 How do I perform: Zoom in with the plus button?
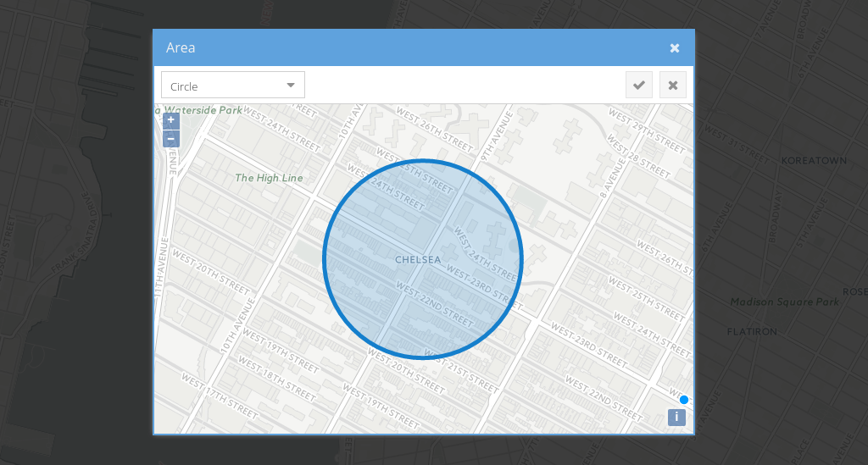(170, 121)
